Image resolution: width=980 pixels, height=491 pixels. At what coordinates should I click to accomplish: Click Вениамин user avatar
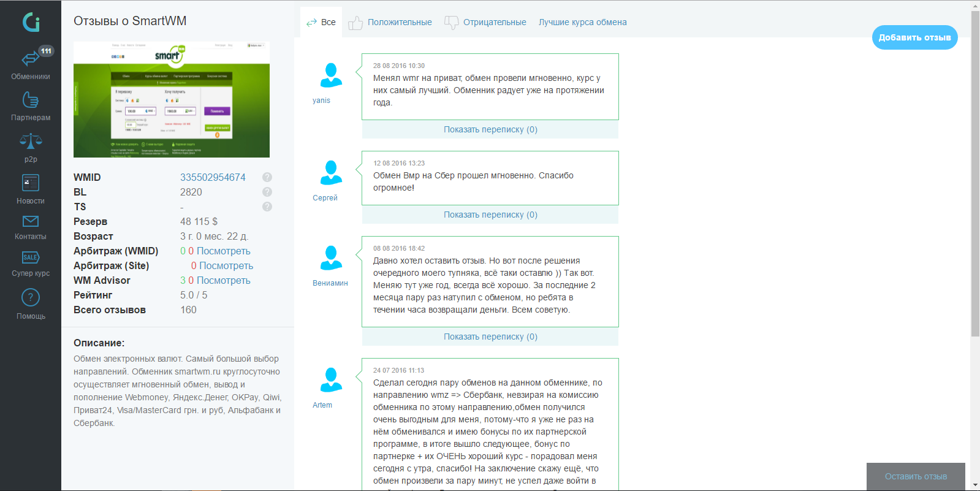pos(331,258)
